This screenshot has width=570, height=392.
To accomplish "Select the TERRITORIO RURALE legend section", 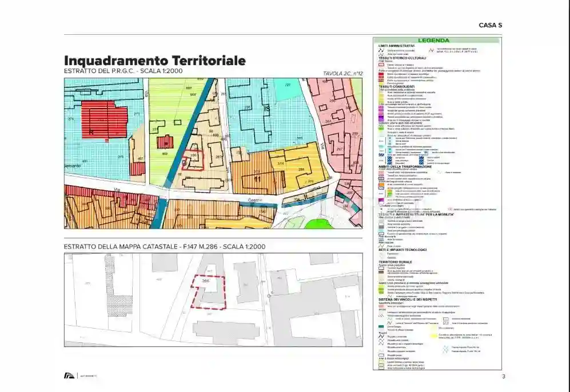I will click(x=395, y=261).
